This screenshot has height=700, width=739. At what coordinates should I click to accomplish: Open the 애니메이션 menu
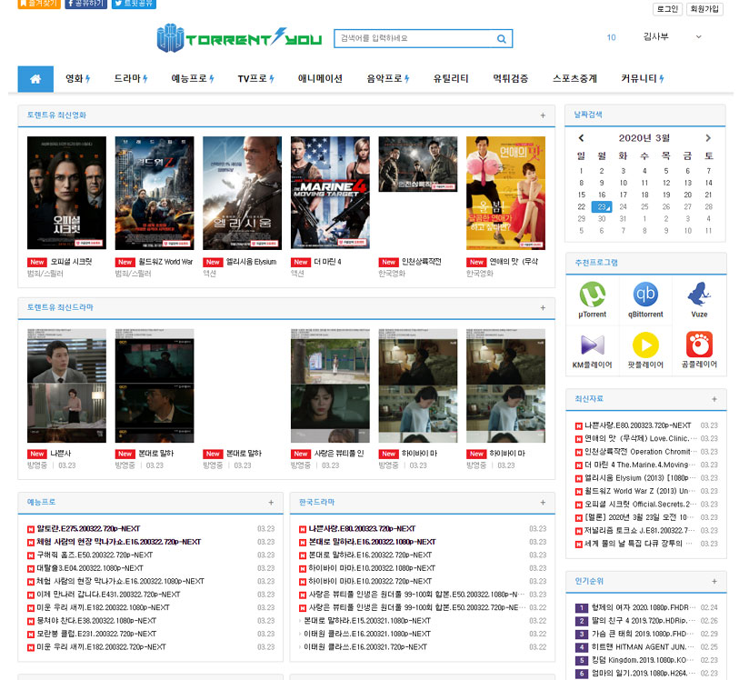point(320,79)
